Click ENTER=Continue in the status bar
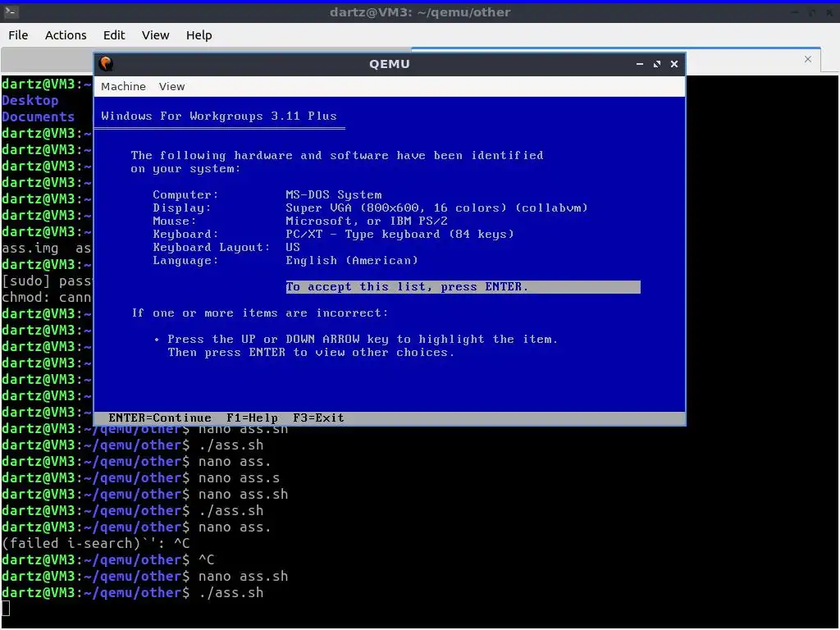 (x=160, y=418)
